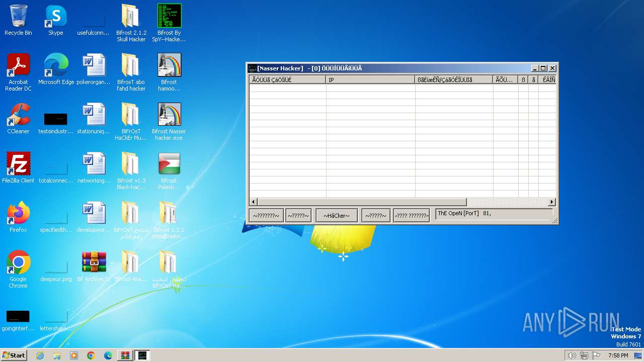Select Bifrost Nasser hacker.exe icon
Viewport: 644px width, 362px height.
[169, 121]
